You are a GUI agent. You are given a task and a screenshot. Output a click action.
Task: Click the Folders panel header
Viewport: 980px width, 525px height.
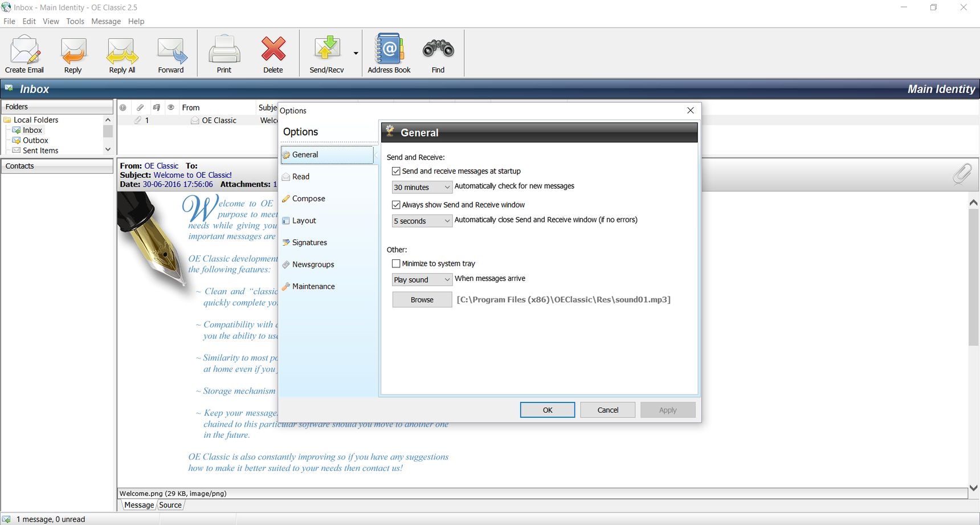[57, 107]
